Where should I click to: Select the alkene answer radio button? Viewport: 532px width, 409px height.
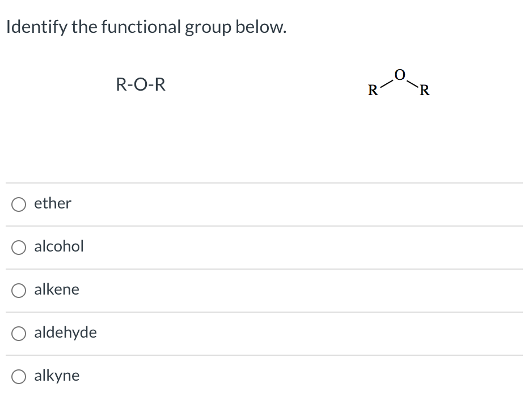[19, 291]
